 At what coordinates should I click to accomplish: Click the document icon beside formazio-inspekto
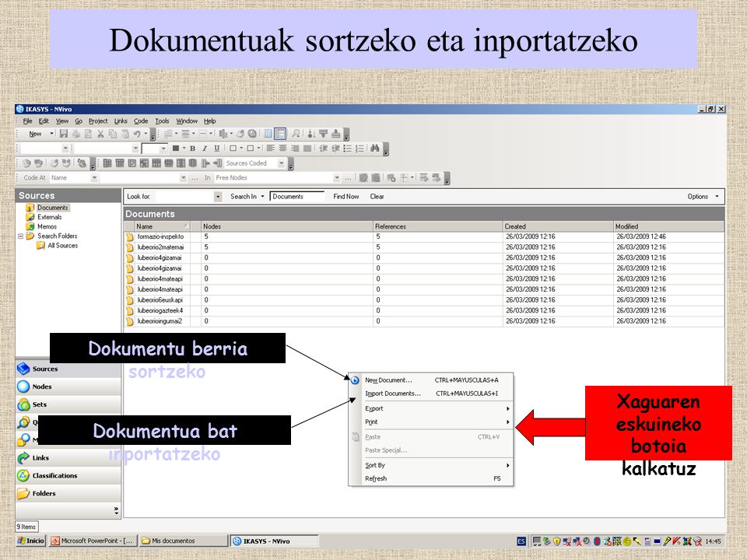click(130, 236)
